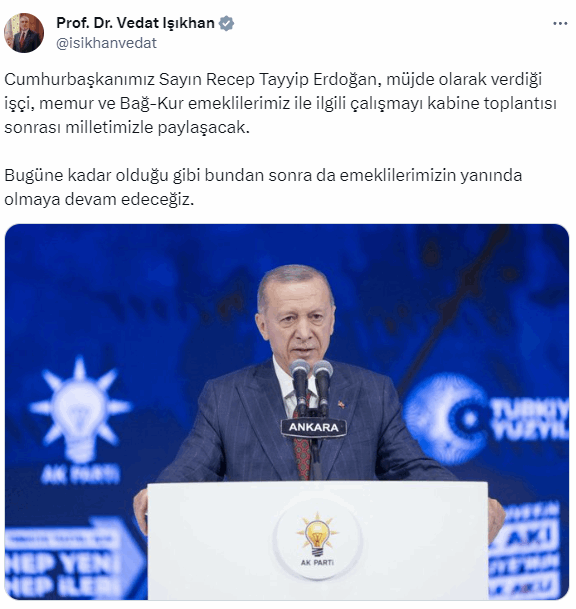
Task: Click the AK Parti lightbulb logo on podium
Action: (317, 539)
